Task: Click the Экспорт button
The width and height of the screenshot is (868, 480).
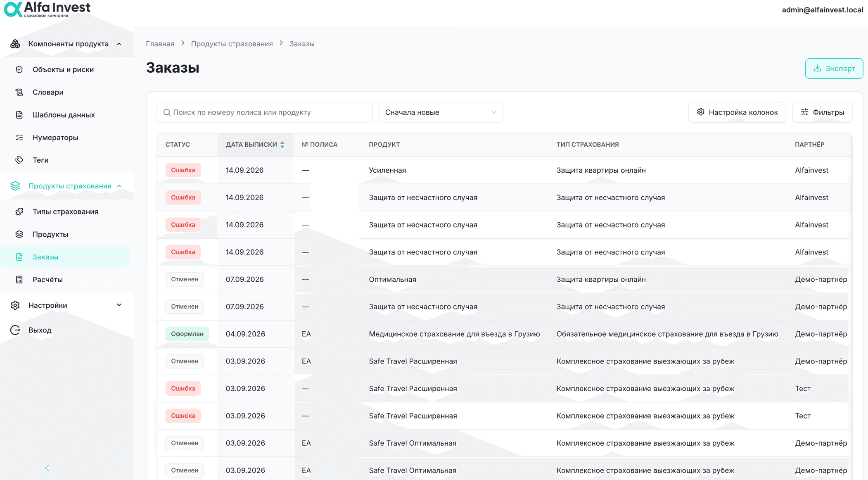Action: coord(834,69)
